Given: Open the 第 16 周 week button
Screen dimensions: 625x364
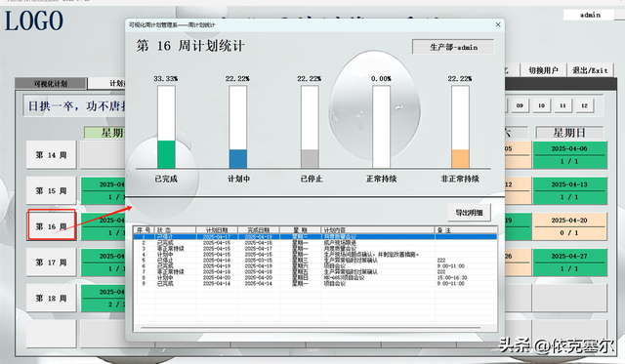Looking at the screenshot, I should tap(51, 225).
